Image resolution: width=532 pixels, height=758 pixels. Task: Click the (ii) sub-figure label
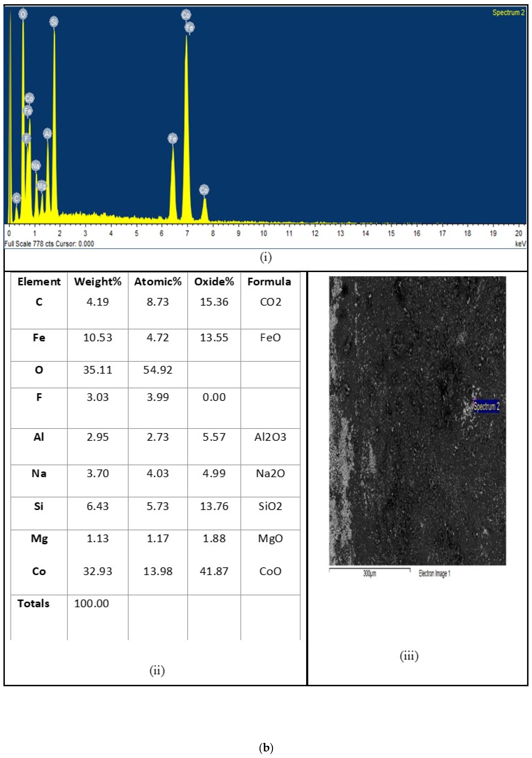(x=157, y=670)
